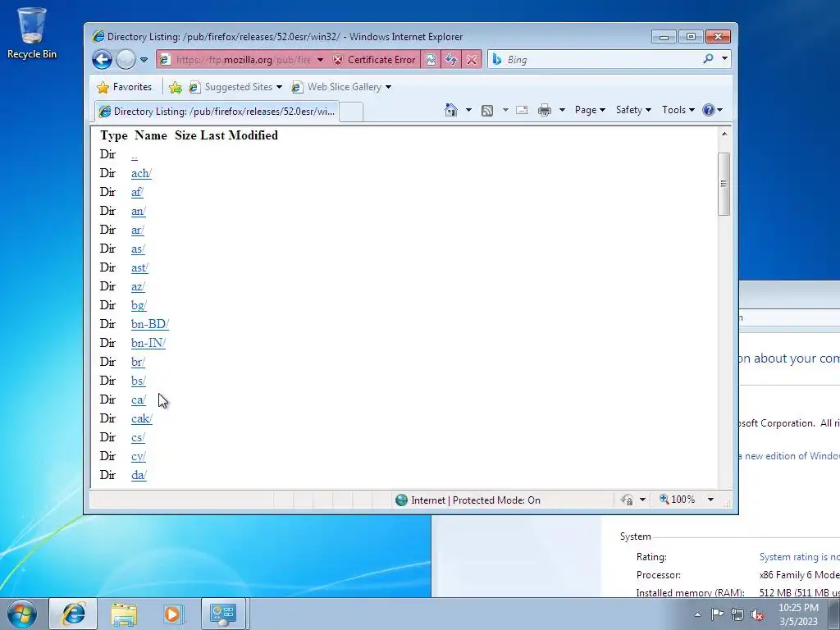Open the ar/ directory link
This screenshot has width=840, height=630.
pyautogui.click(x=138, y=230)
